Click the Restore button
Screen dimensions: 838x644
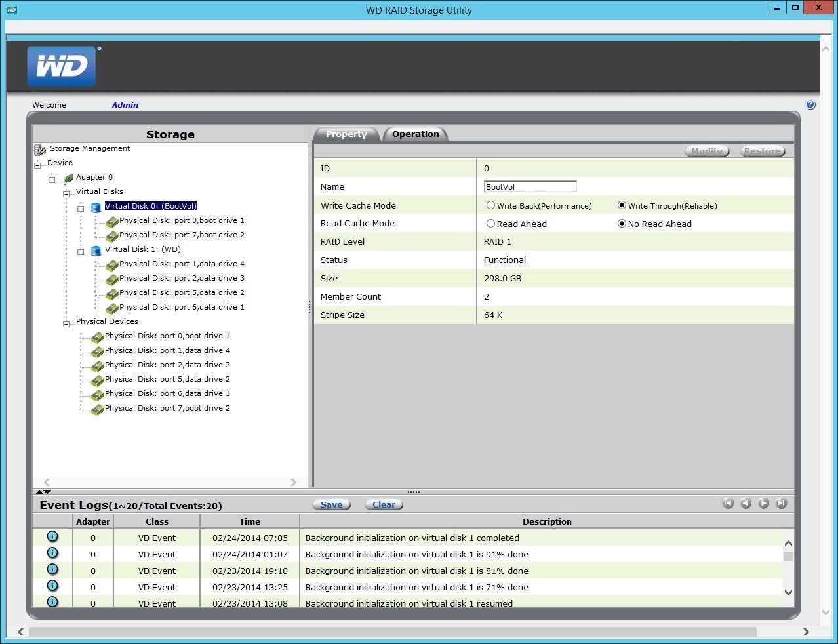[x=762, y=151]
